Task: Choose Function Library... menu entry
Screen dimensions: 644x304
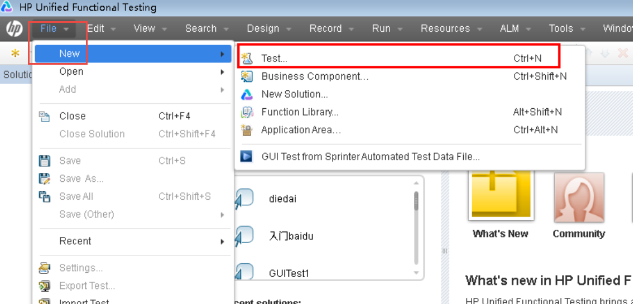Action: click(x=410, y=112)
